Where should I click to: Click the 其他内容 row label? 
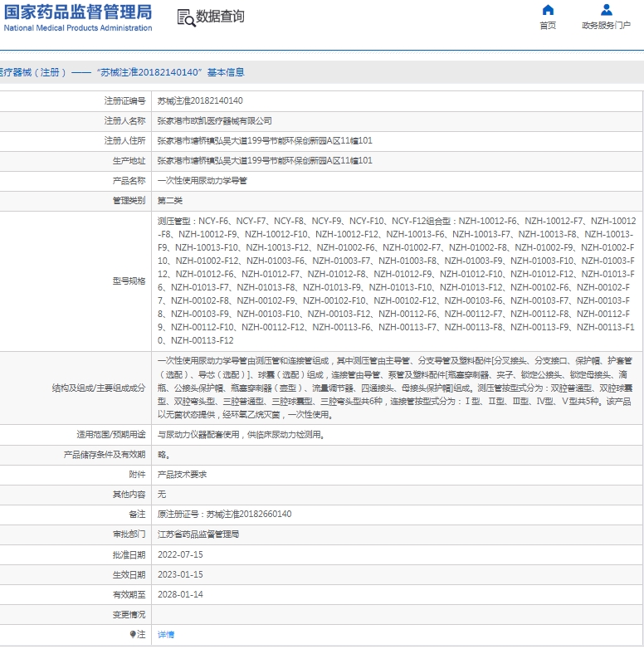[129, 494]
